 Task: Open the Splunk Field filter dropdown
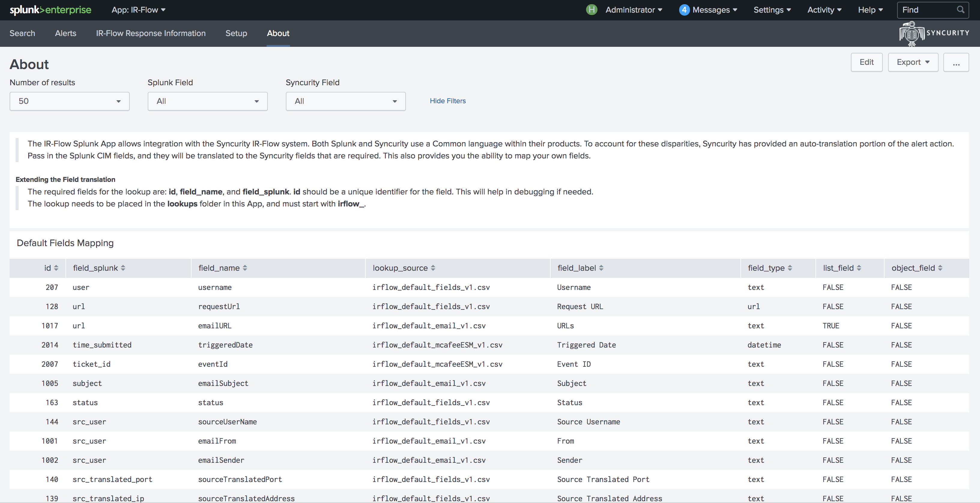coord(207,101)
